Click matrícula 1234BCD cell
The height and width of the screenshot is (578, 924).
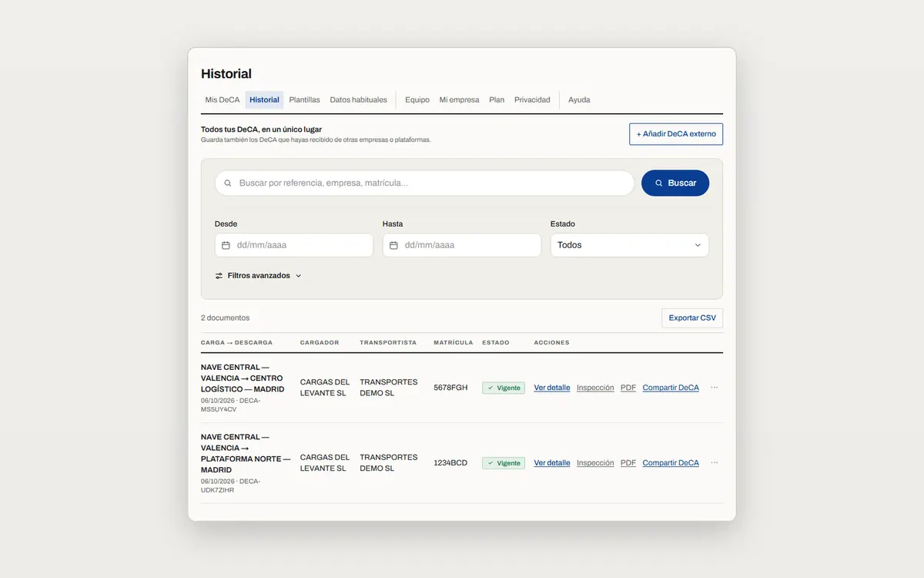[450, 463]
